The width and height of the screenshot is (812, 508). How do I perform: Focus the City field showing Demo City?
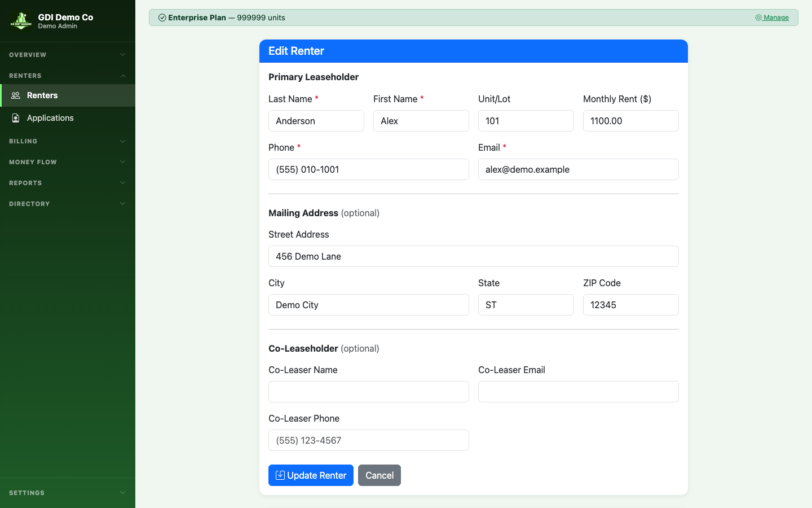[369, 305]
